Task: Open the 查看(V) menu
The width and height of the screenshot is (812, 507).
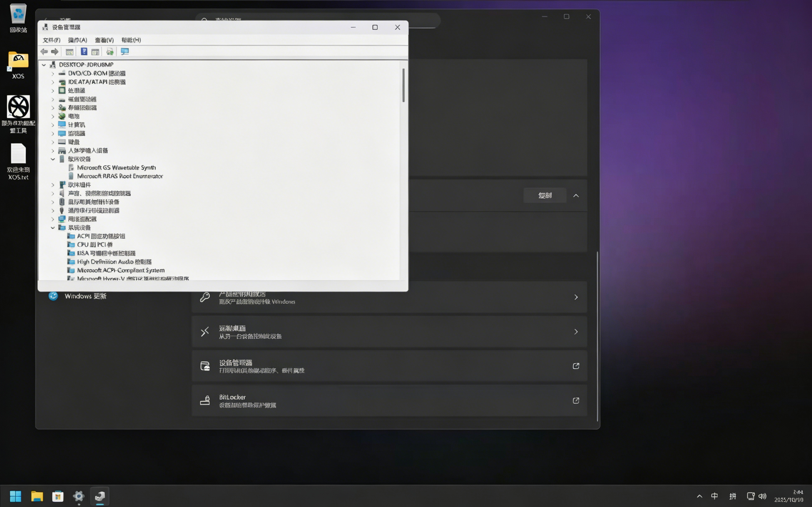Action: click(x=104, y=40)
